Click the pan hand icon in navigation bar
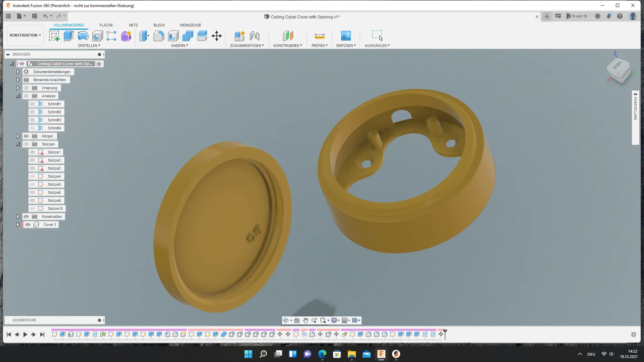 point(305,320)
